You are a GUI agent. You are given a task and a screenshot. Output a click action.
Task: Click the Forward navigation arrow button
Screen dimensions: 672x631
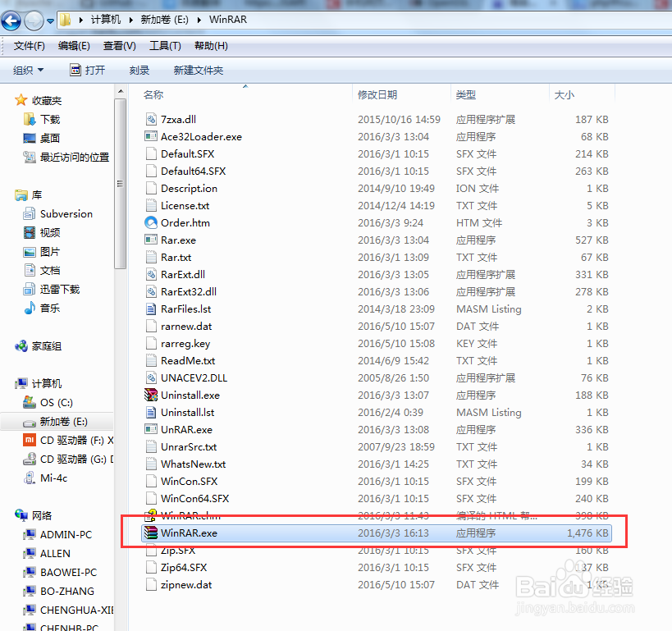click(x=34, y=21)
